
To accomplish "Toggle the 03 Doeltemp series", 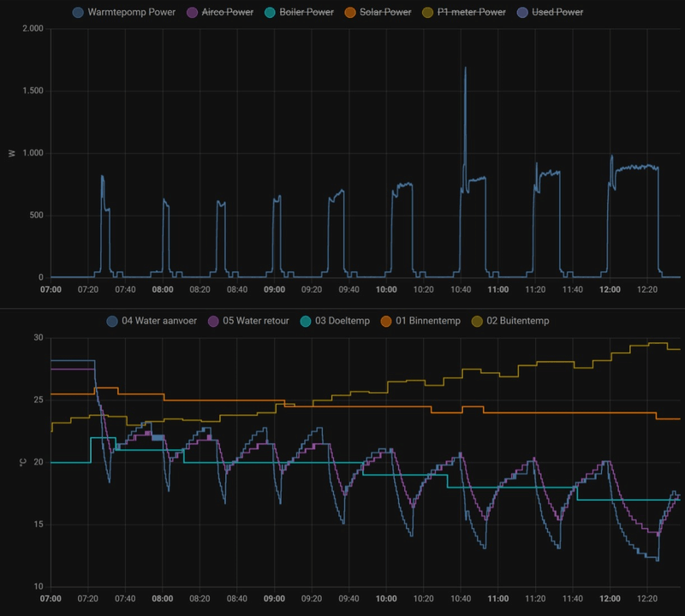I will [335, 321].
